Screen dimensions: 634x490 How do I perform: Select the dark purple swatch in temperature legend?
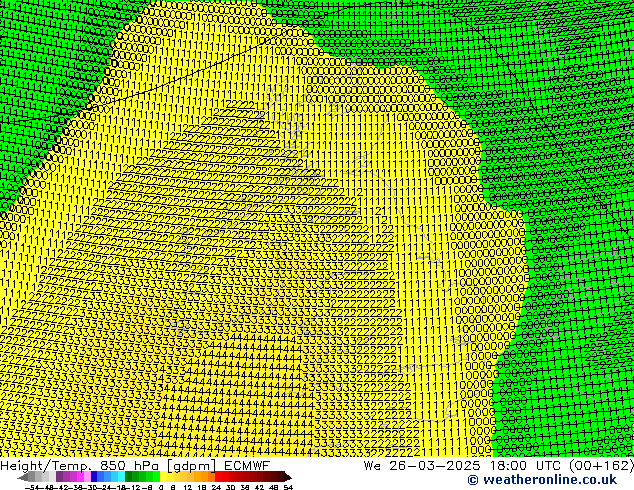pyautogui.click(x=59, y=477)
